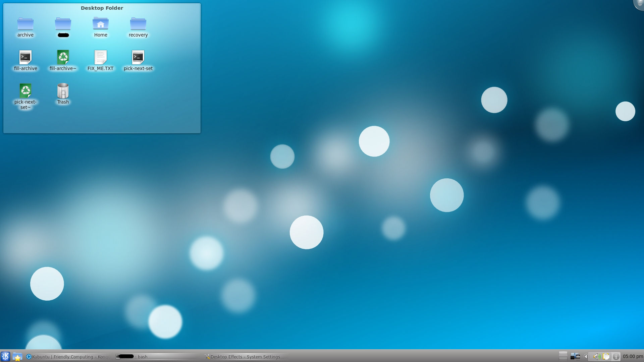Click the folder with star launcher icon
Screen dimensions: 644x362
17,357
